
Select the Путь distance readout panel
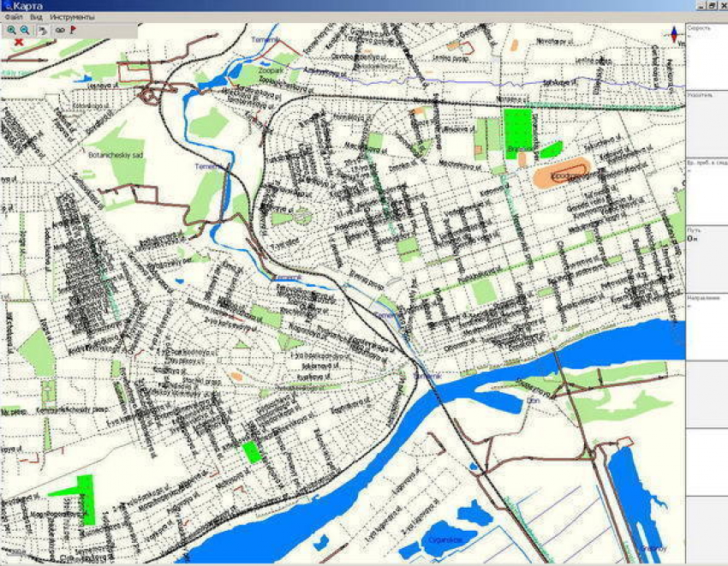(x=707, y=259)
